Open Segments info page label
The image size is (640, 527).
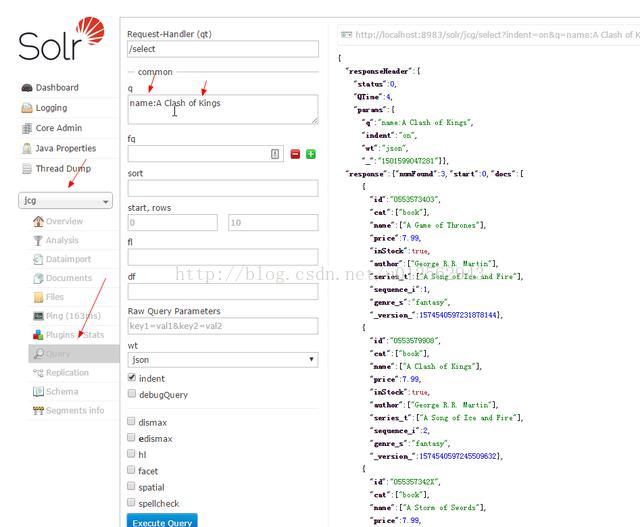[75, 410]
